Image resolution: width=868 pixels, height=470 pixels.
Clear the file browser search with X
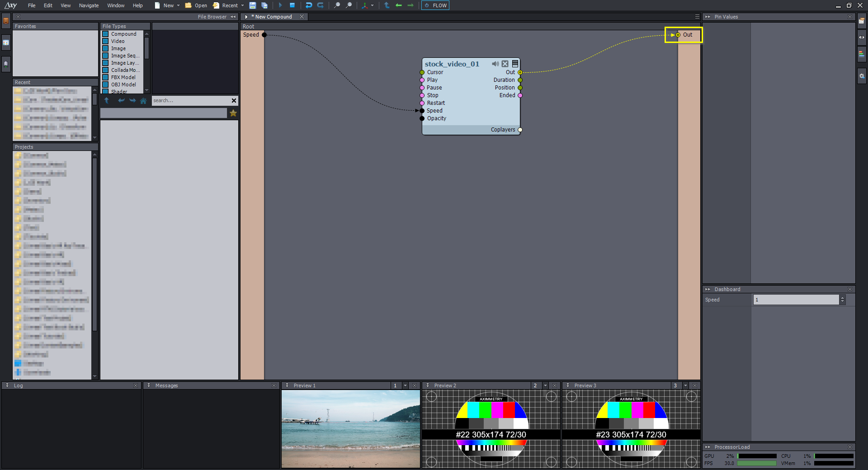point(234,100)
